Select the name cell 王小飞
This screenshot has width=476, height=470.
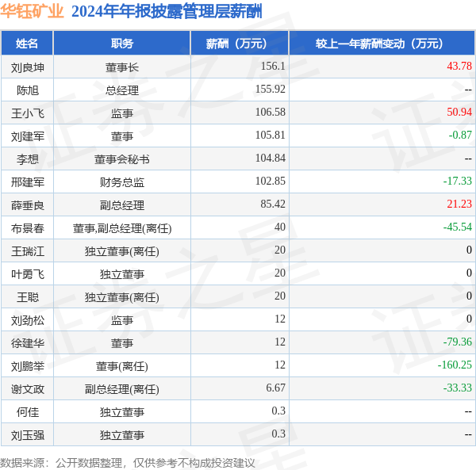[28, 113]
